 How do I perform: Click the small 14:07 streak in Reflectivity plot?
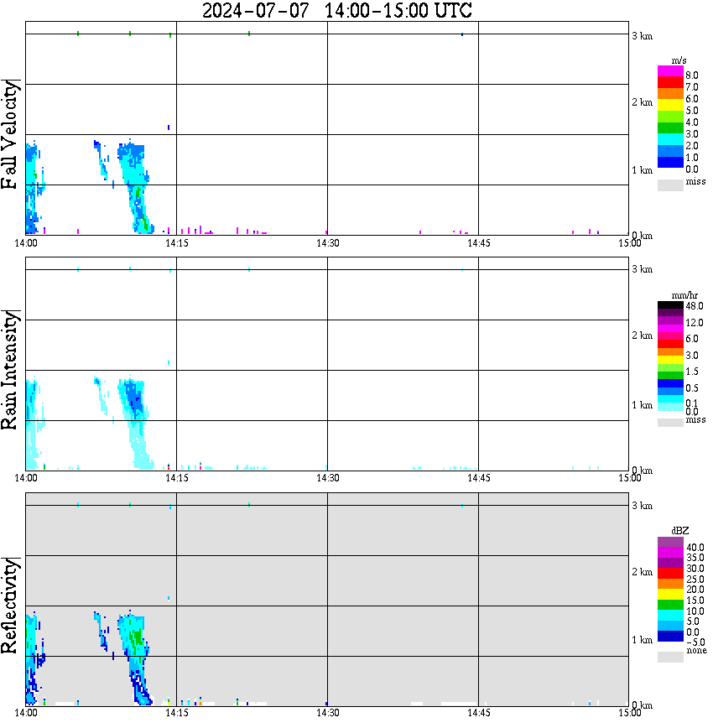tap(101, 632)
